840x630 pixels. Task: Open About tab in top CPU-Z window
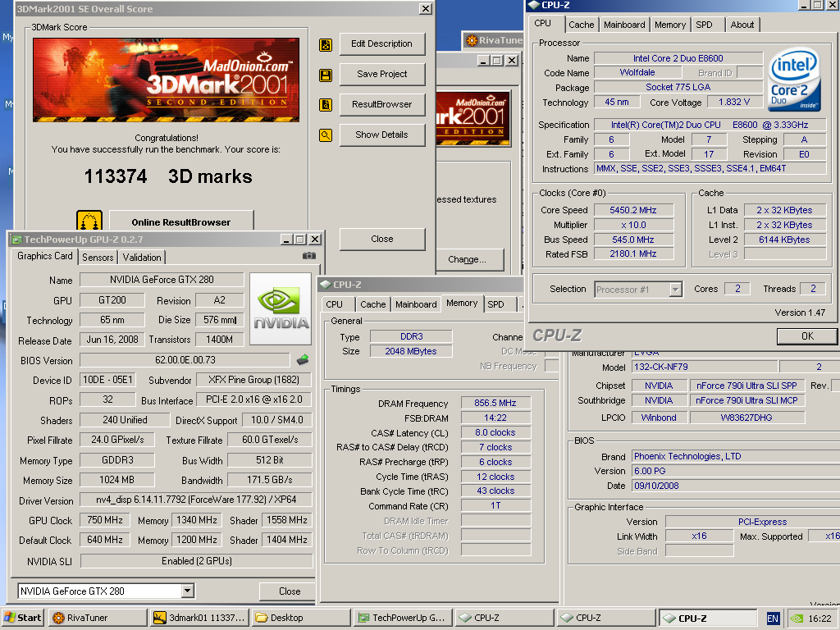tap(742, 25)
